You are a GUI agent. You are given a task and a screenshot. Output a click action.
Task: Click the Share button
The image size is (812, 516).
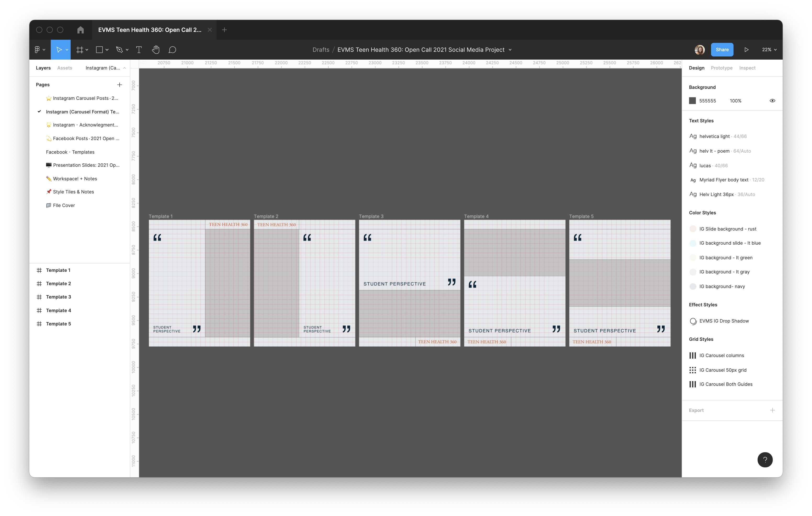[x=722, y=50]
